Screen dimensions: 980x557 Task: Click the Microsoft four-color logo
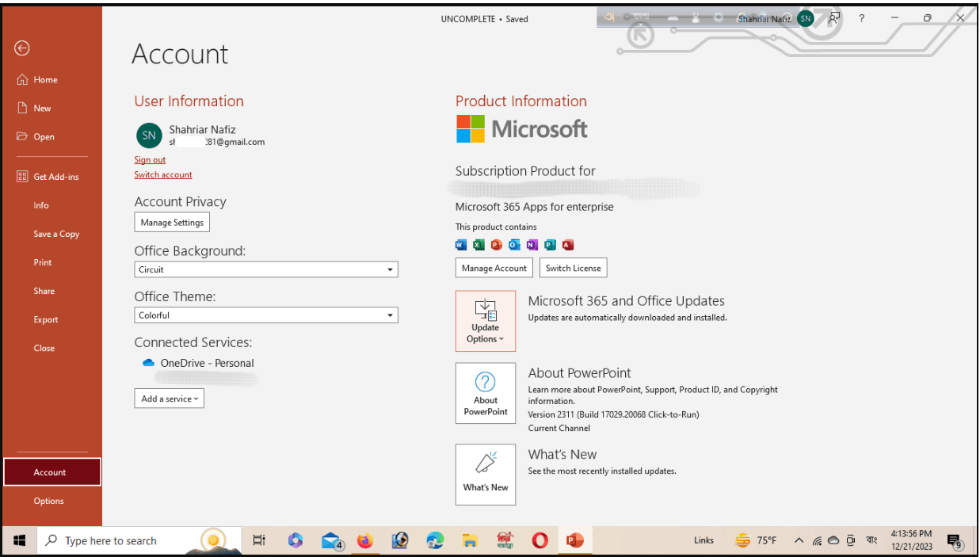[x=470, y=128]
